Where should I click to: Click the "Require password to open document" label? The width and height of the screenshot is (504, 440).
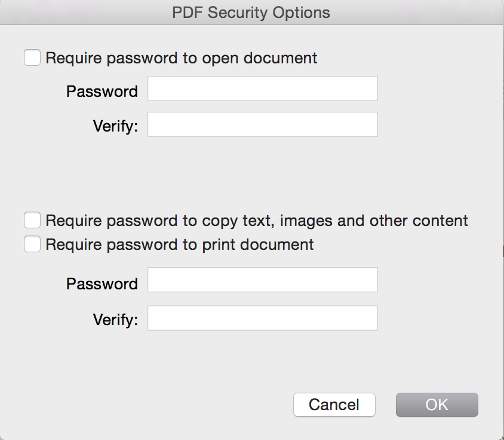(x=181, y=58)
